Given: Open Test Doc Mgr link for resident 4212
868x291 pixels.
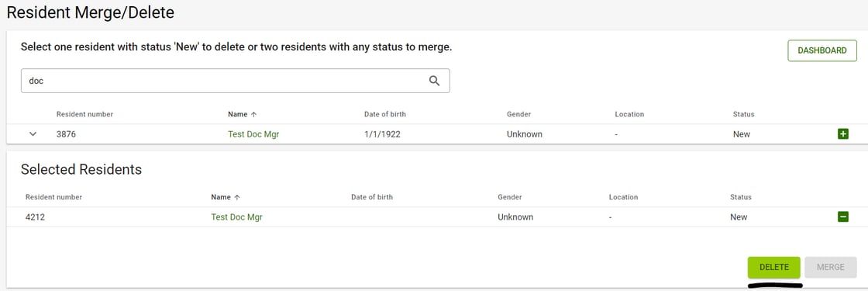Looking at the screenshot, I should [x=237, y=217].
